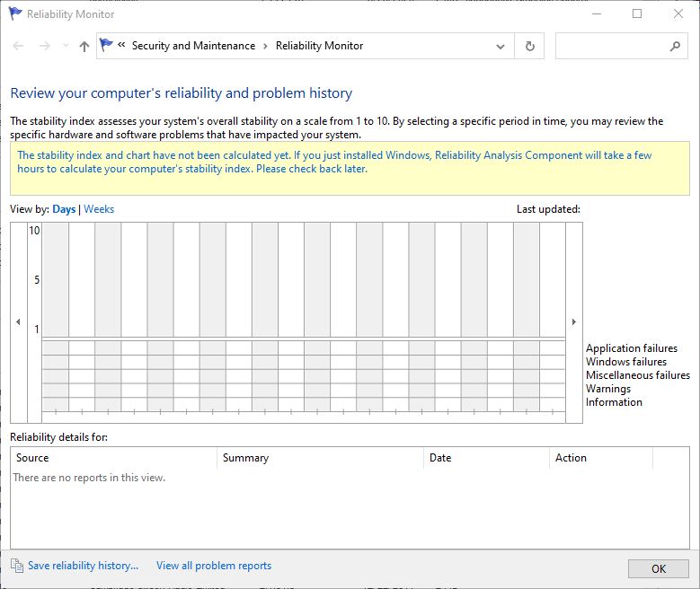This screenshot has width=700, height=589.
Task: Sort details by Action column
Action: coord(601,458)
